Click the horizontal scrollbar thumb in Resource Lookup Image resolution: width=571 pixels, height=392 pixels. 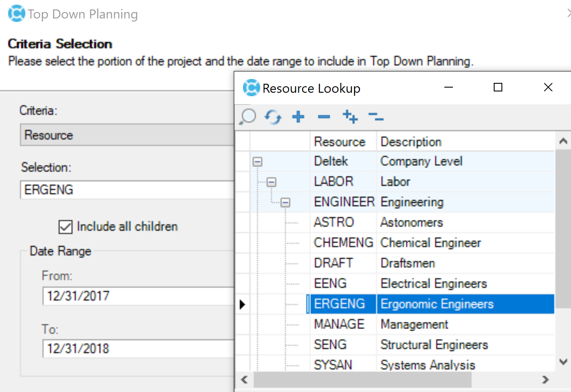click(x=362, y=380)
